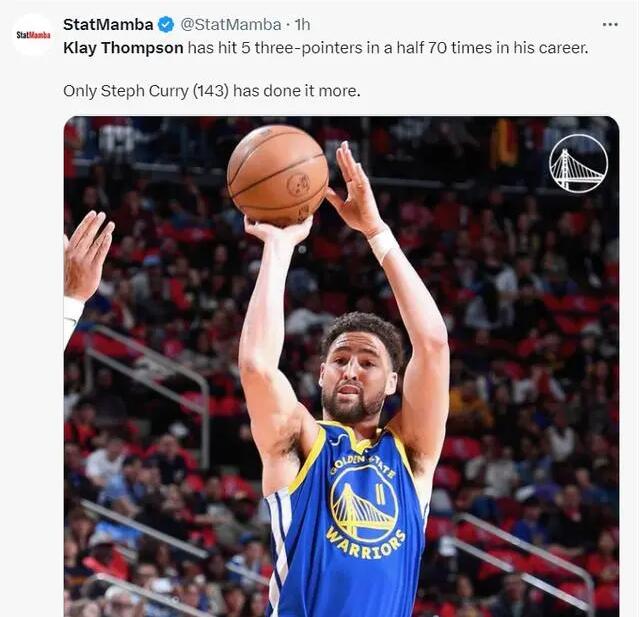Click the StatMamba profile avatar
Image resolution: width=639 pixels, height=617 pixels.
33,34
